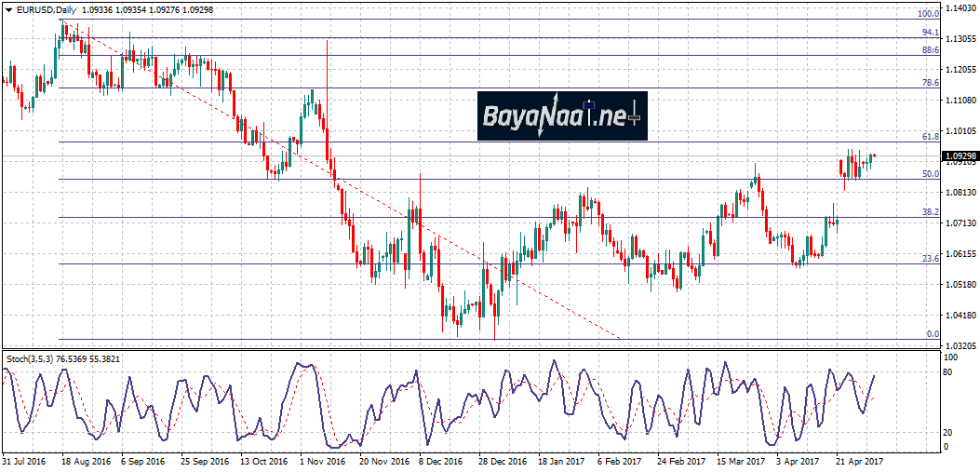
Task: Click the 38.2 Fibonacci retracement label
Action: (x=929, y=212)
